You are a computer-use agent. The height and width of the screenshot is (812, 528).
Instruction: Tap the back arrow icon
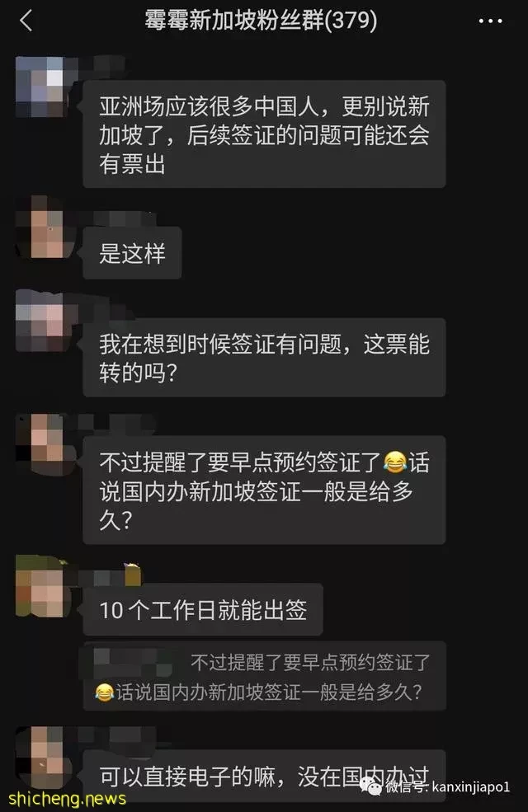[x=26, y=21]
